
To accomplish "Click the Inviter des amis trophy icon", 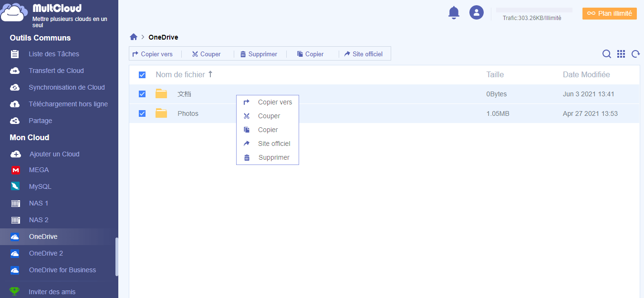I will (x=15, y=291).
